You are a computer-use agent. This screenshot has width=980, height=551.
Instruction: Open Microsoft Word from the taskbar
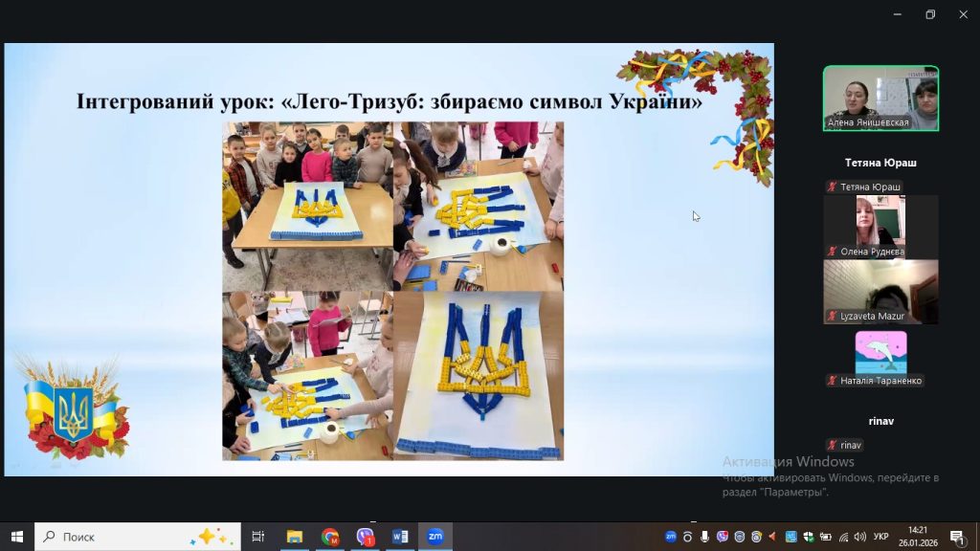click(400, 537)
